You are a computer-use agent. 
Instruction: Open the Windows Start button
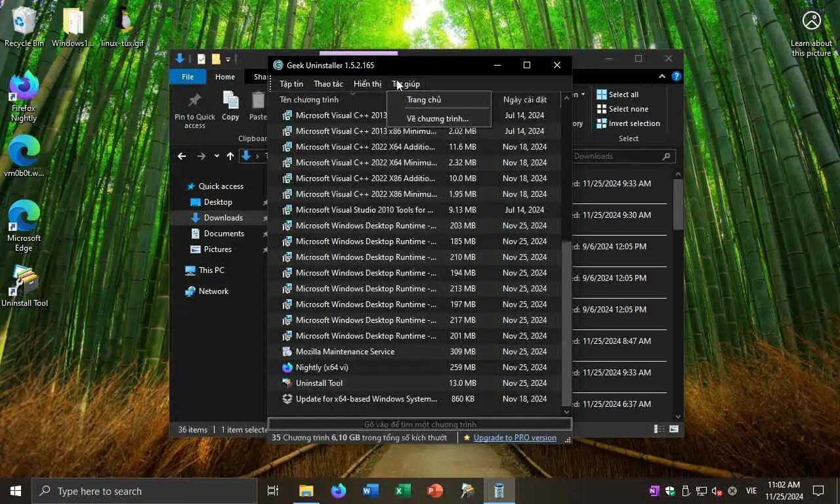point(16,491)
